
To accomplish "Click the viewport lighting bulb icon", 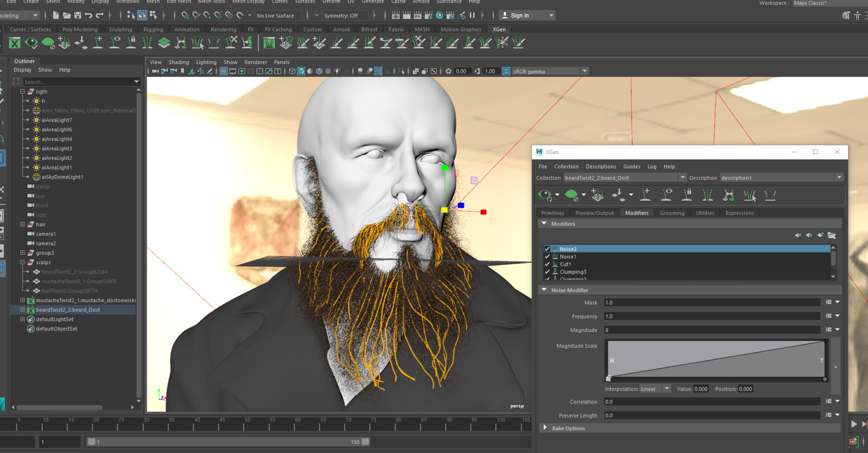I will click(x=337, y=71).
